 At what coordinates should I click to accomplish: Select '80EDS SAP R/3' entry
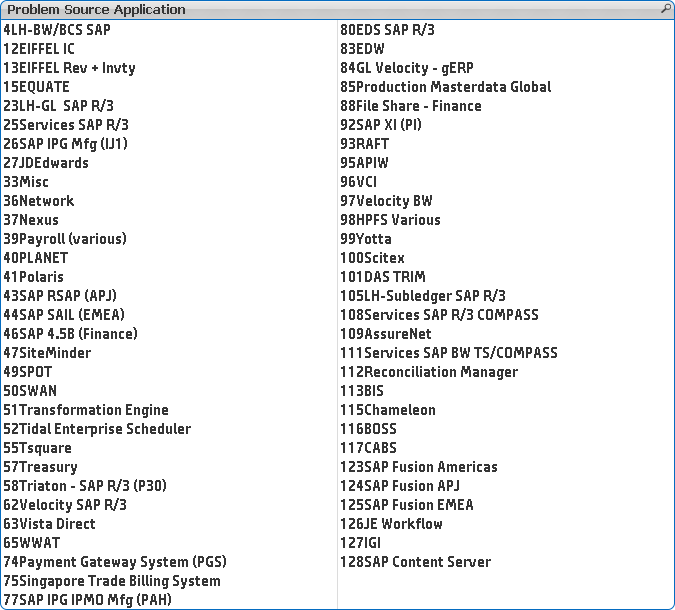tap(506, 30)
